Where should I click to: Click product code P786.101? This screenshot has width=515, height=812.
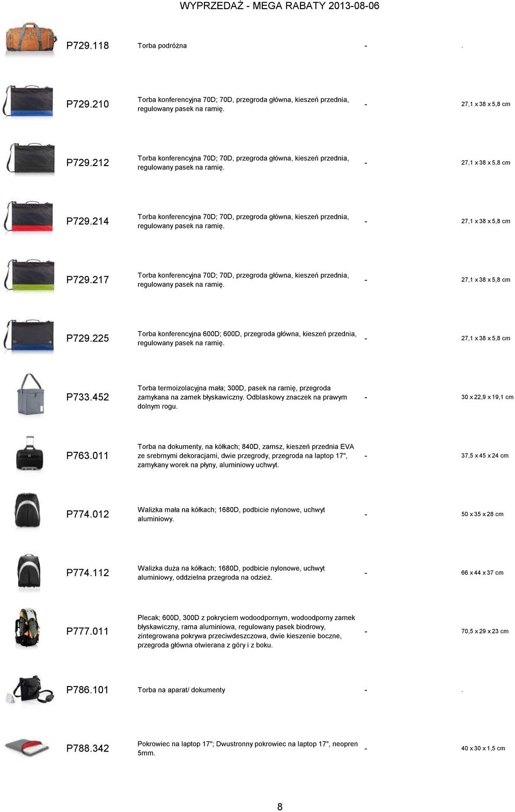tap(87, 690)
